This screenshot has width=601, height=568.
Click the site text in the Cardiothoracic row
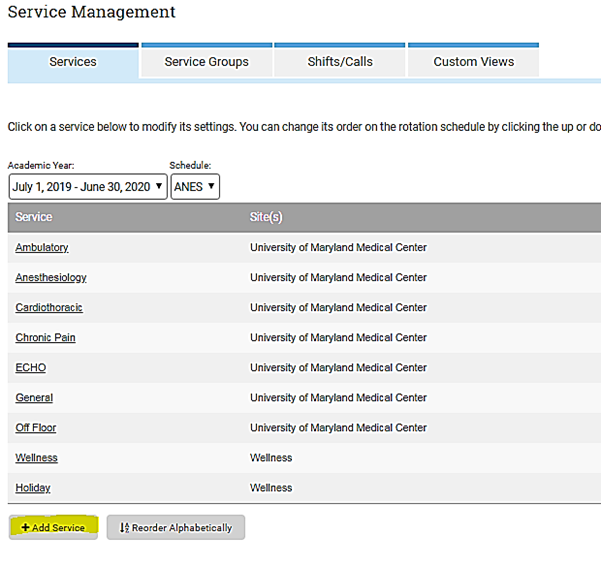click(338, 307)
